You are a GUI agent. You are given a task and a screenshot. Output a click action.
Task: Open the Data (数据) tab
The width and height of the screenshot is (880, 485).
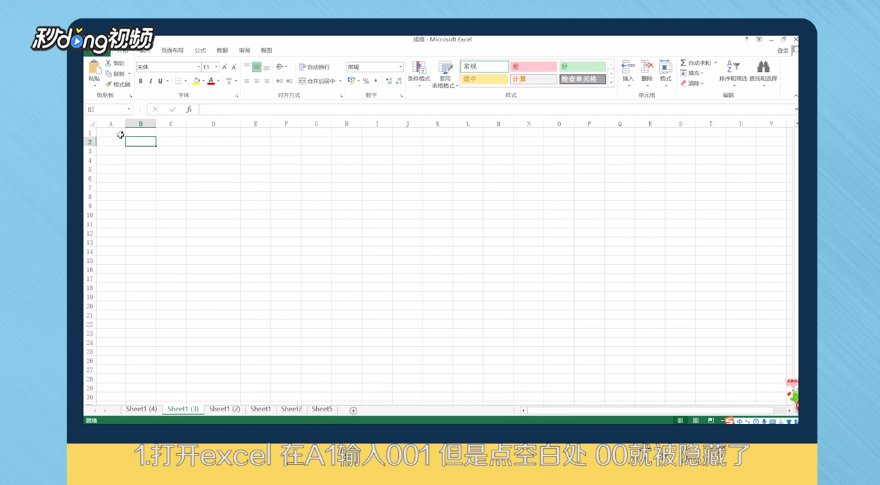tap(222, 51)
